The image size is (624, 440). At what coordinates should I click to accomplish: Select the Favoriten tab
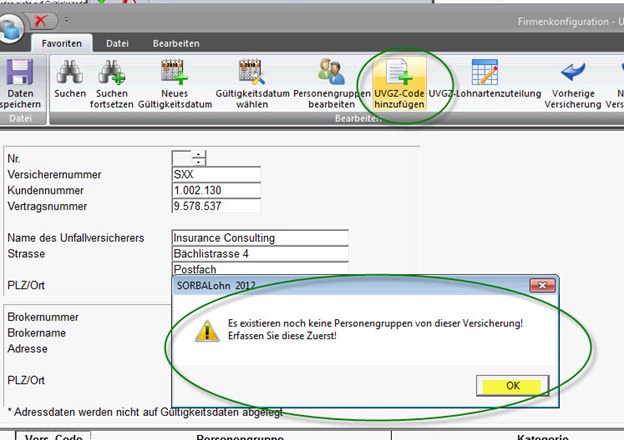point(61,44)
